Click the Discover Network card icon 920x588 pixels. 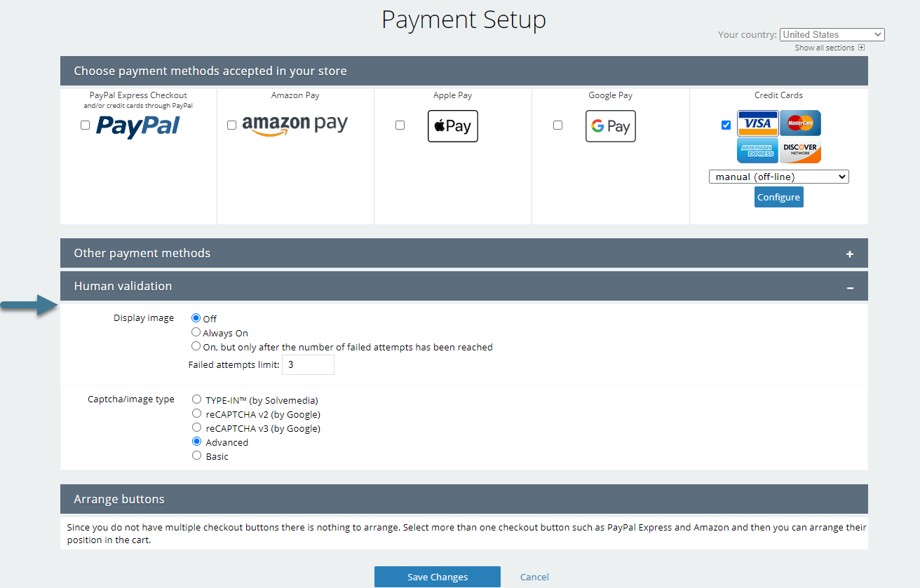pyautogui.click(x=800, y=150)
